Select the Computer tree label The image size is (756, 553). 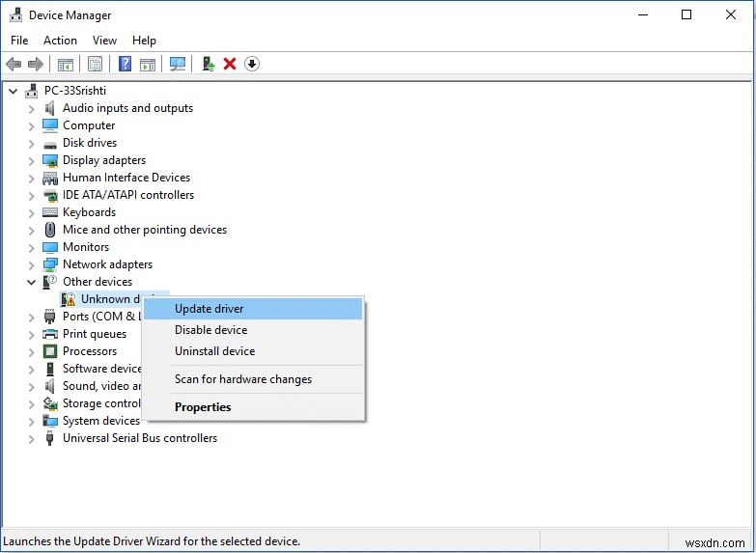tap(89, 125)
